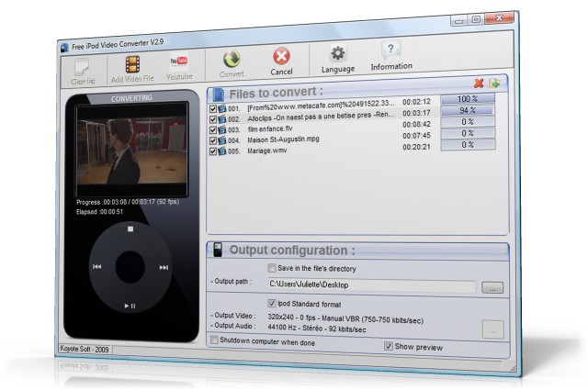Image resolution: width=588 pixels, height=390 pixels.
Task: Click the iPod icon beside Output configuration
Action: tap(217, 250)
